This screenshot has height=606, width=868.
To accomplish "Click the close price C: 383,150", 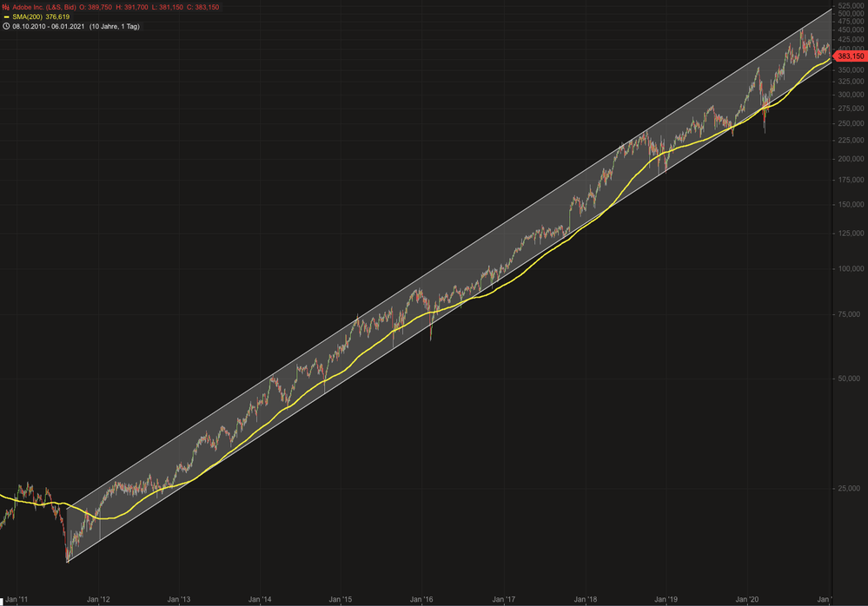I will 203,7.
